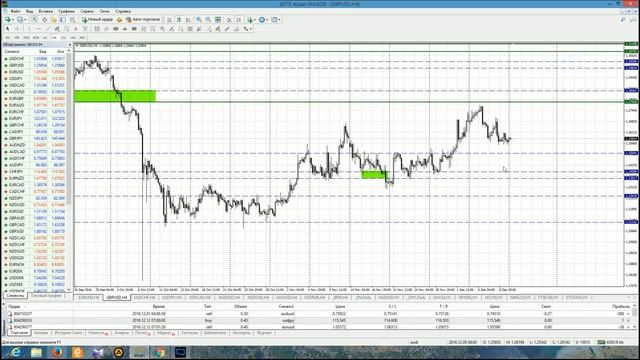Close the Market Watch panel
The image size is (640, 360).
point(70,44)
